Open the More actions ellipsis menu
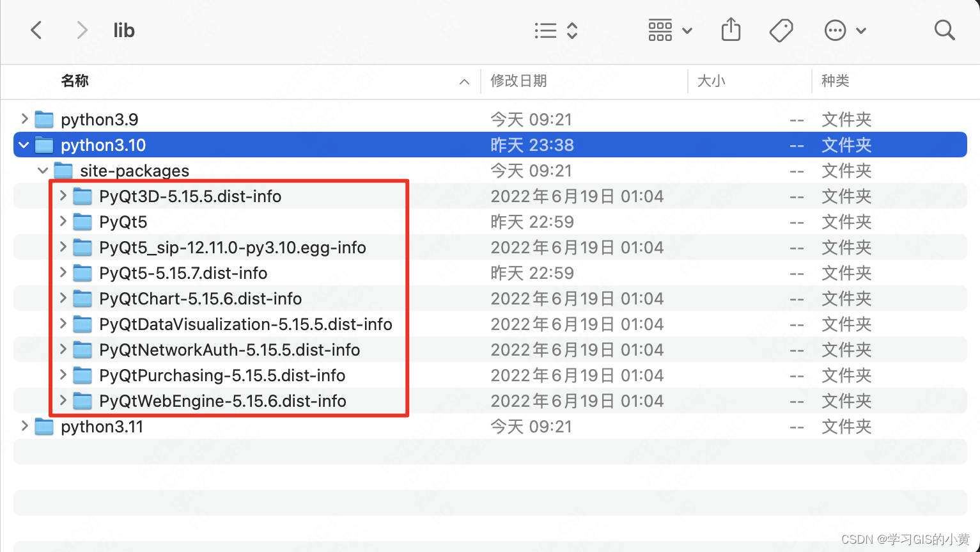Screen dimensions: 980x552 845,30
